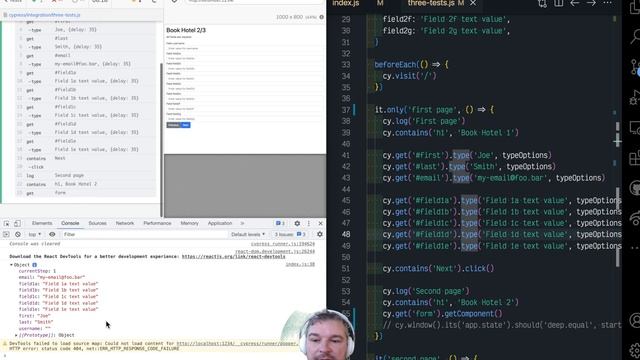Open console settings gear icon
Viewport: 640px width, 360px height.
click(320, 235)
